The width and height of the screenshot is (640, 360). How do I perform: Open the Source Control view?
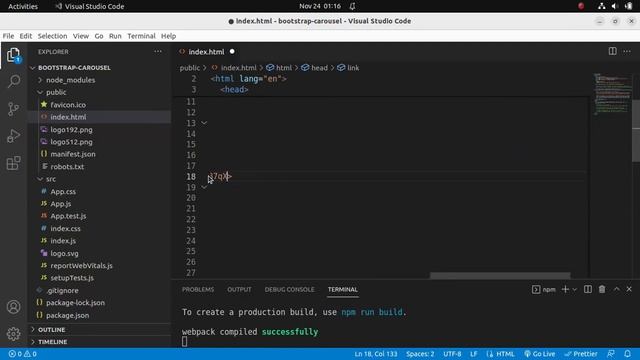tap(13, 109)
